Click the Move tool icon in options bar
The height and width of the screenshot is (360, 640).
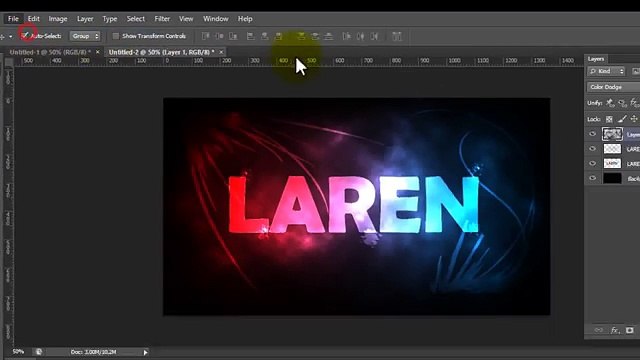click(x=2, y=36)
